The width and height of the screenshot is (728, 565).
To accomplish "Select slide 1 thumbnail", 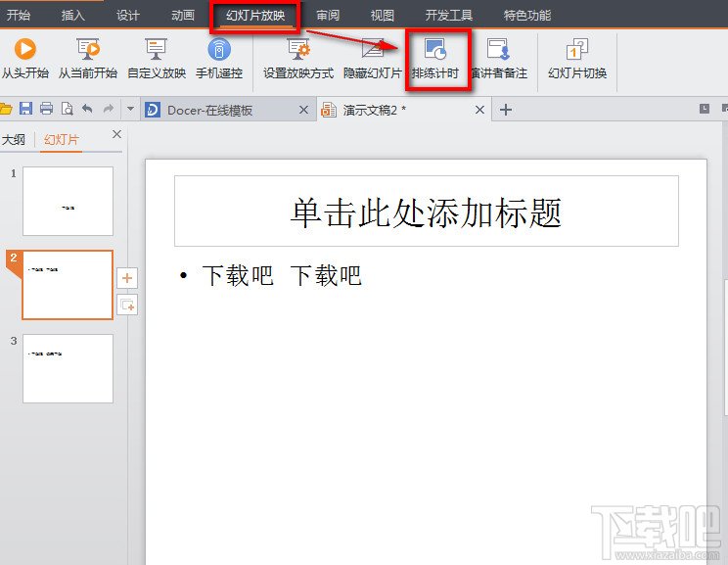I will pos(68,201).
